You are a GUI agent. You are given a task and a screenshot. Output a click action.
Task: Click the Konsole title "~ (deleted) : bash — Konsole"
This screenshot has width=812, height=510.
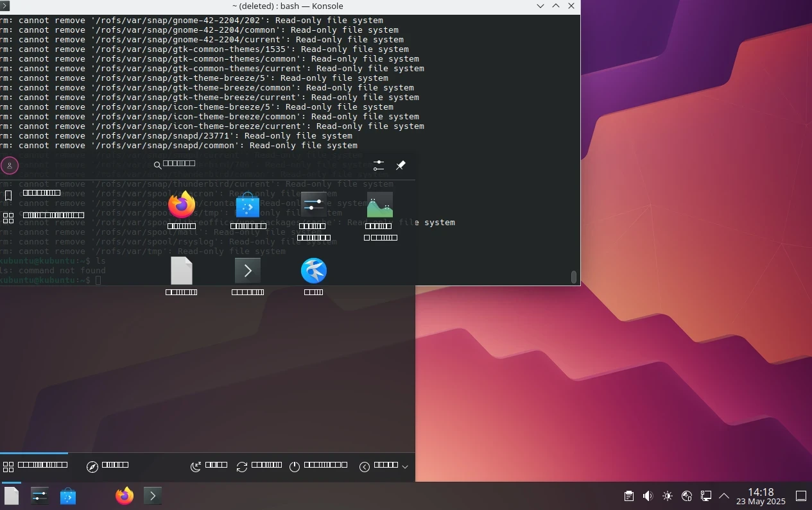[288, 6]
